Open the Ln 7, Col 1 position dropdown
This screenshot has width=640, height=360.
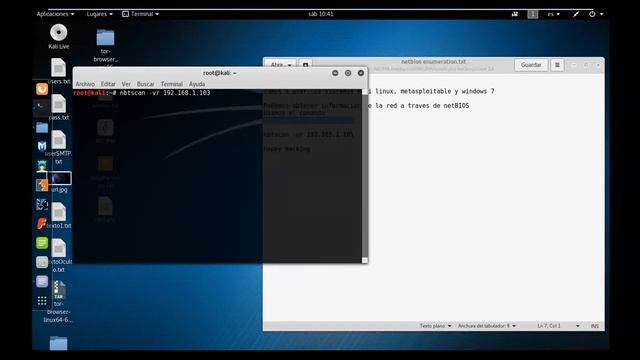pyautogui.click(x=558, y=326)
